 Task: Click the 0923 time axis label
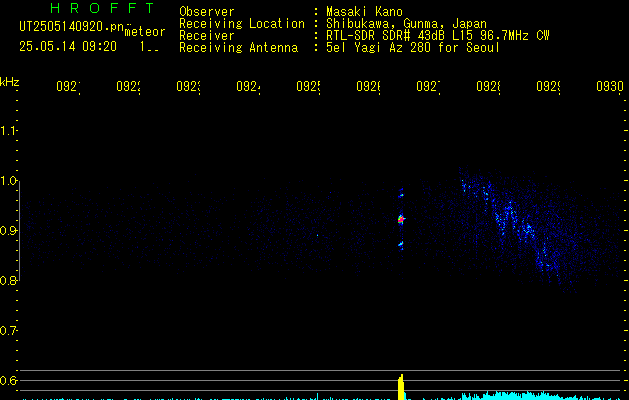[188, 87]
